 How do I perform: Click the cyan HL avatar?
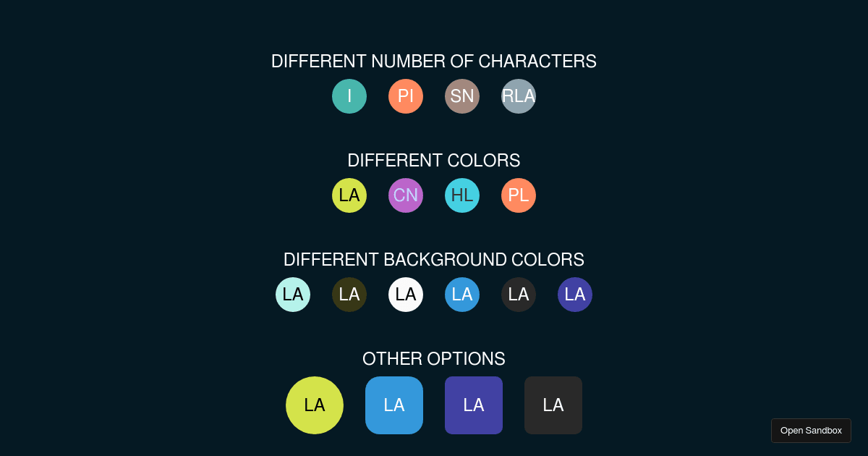coord(462,195)
